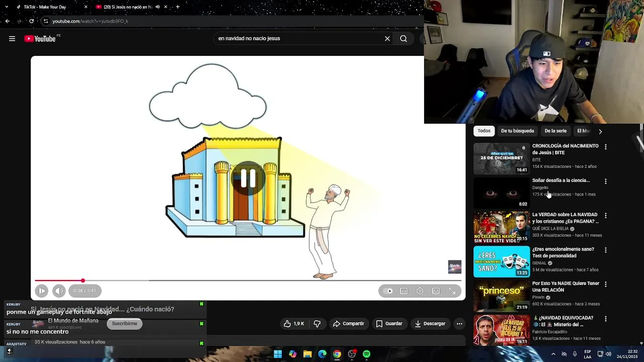Select the De la serie chip
644x362 pixels.
[x=555, y=131]
